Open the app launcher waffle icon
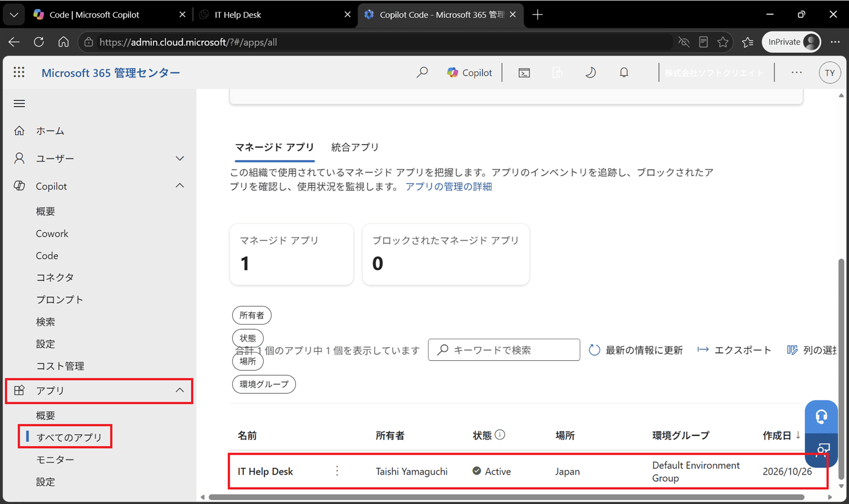Image resolution: width=849 pixels, height=504 pixels. pos(19,72)
